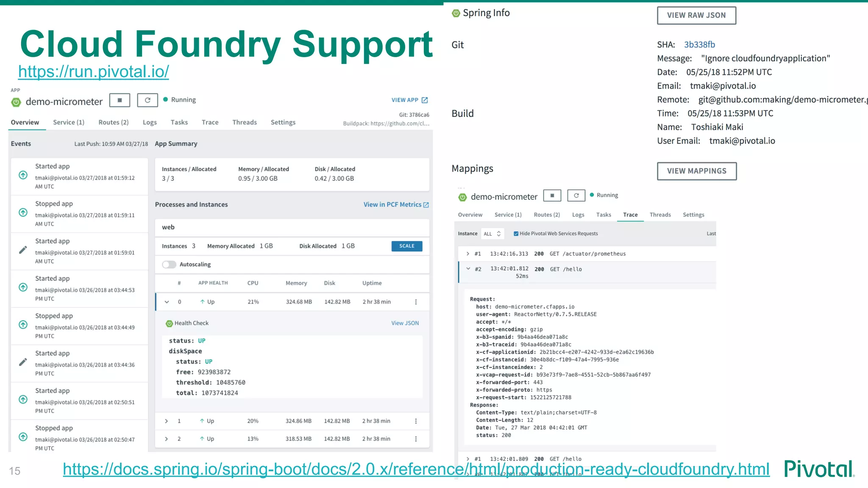868x488 pixels.
Task: Click the Spring Boot icon beside demo-micrometer heading
Action: click(16, 102)
